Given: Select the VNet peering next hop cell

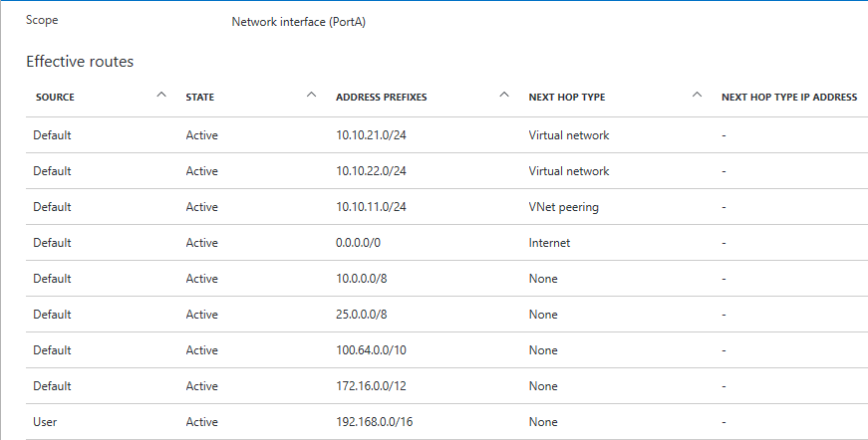Looking at the screenshot, I should pos(563,207).
